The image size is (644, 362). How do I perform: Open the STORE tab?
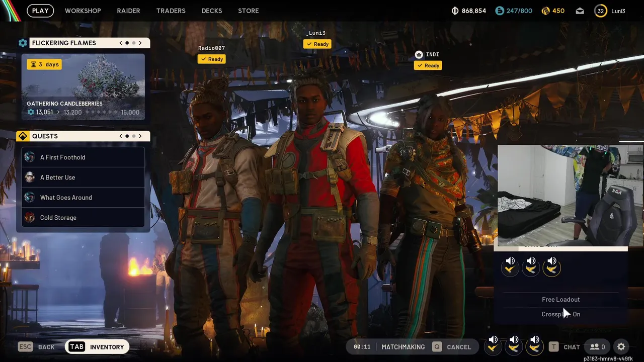click(248, 11)
